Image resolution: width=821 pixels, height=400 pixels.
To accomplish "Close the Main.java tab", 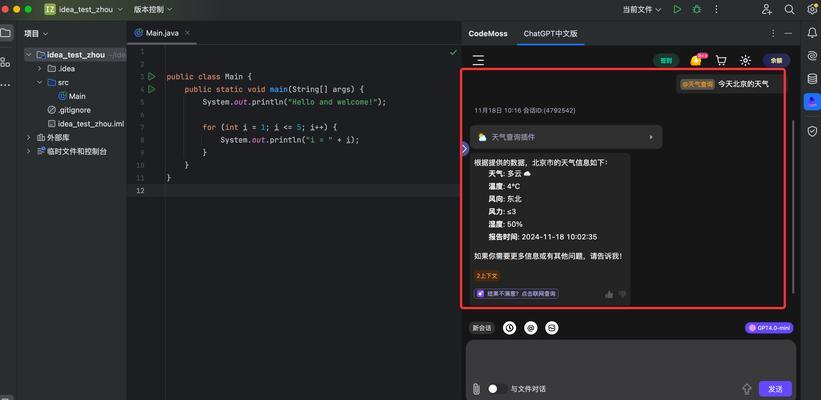I will click(x=187, y=33).
